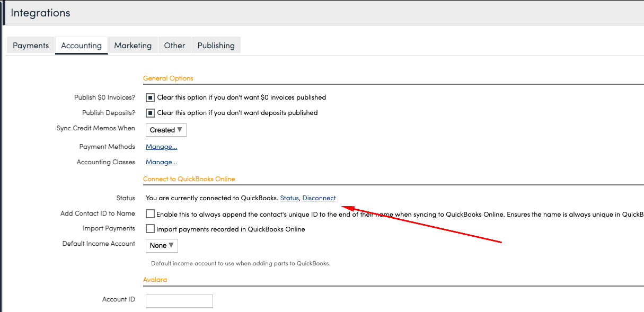Click Disconnect to unlink QuickBooks

point(319,198)
